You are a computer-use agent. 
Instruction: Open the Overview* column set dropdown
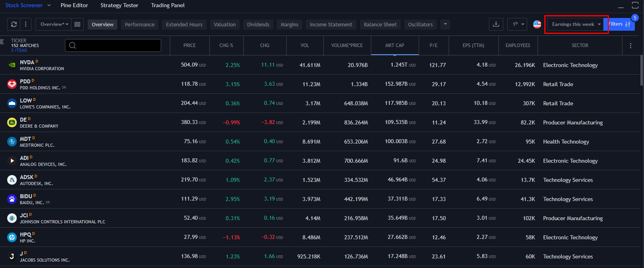point(54,24)
